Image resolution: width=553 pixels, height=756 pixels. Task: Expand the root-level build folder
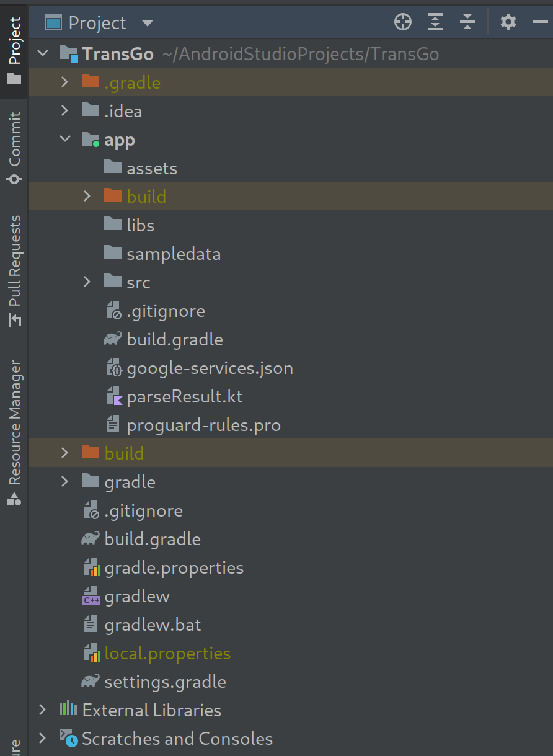(x=65, y=453)
